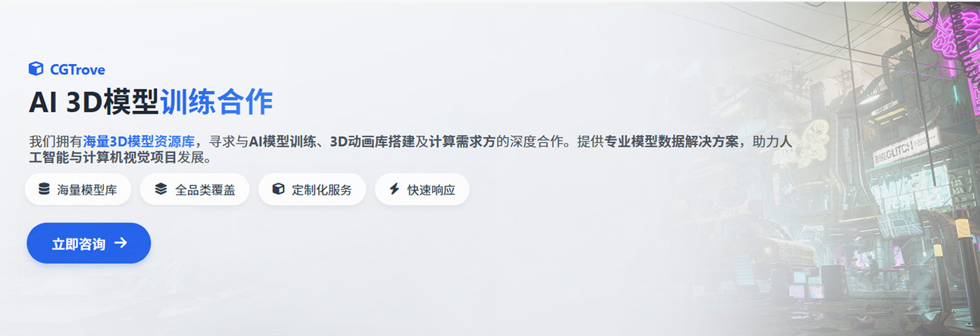Click the CGTrove blue cube logo icon

[36, 69]
